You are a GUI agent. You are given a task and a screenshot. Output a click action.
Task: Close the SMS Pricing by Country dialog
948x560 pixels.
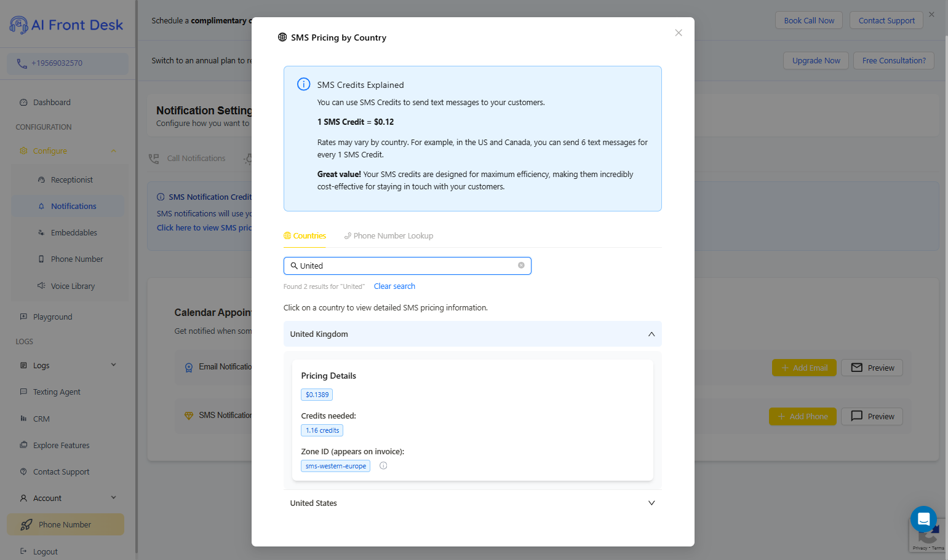pos(679,33)
